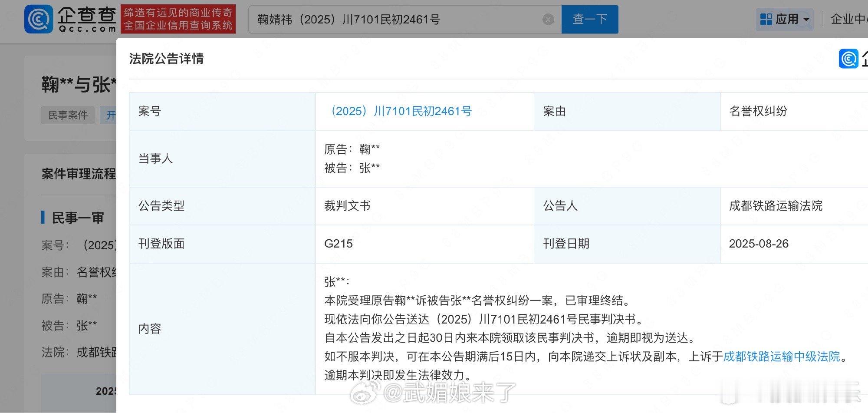
Task: Open the 应用 dropdown menu
Action: pos(785,19)
